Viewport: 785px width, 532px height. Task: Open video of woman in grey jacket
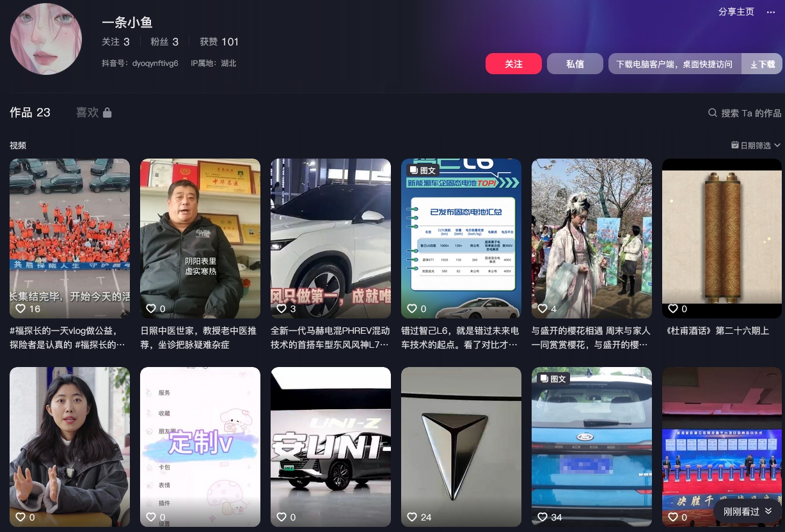(70, 447)
